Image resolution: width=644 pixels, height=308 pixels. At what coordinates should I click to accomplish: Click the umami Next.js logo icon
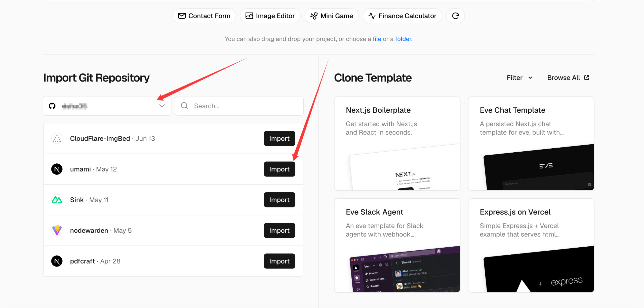[57, 169]
